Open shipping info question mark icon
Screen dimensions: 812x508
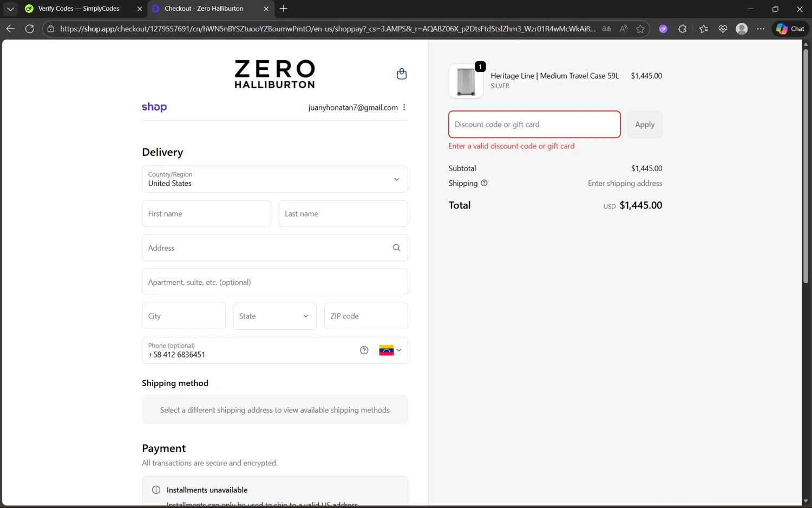pyautogui.click(x=484, y=183)
